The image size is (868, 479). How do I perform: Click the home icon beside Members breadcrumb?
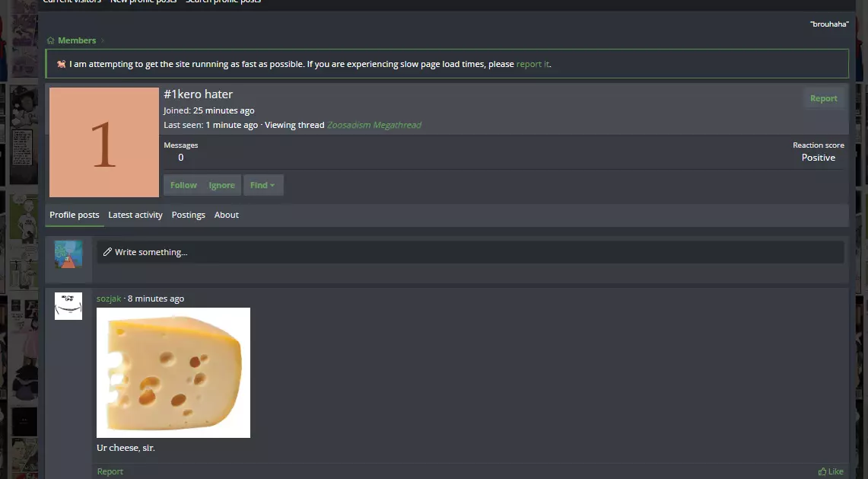50,40
